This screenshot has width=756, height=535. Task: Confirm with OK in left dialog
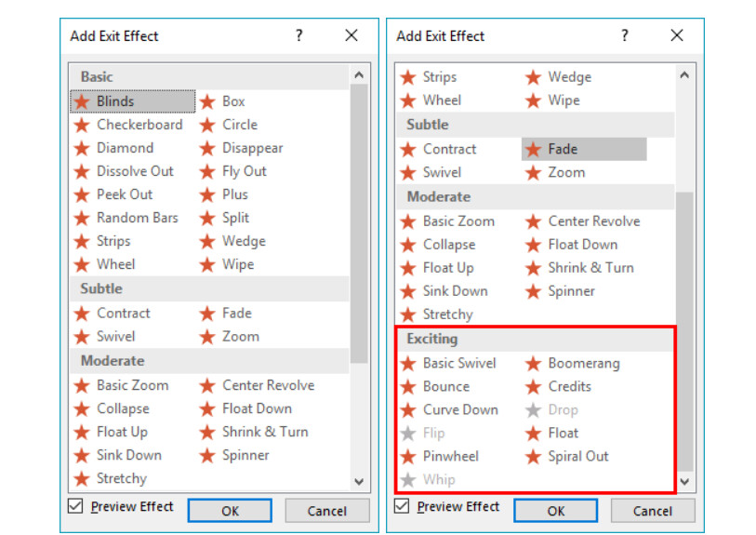tap(230, 511)
